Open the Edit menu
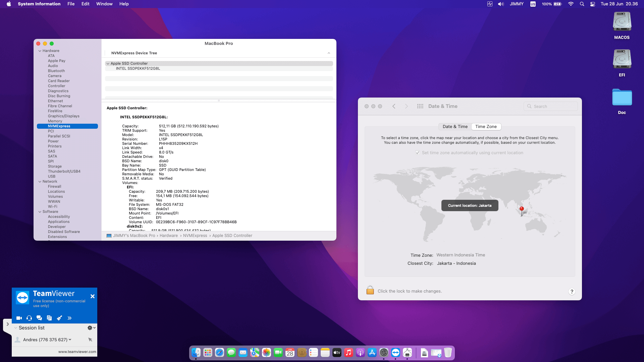644x362 pixels. [85, 4]
